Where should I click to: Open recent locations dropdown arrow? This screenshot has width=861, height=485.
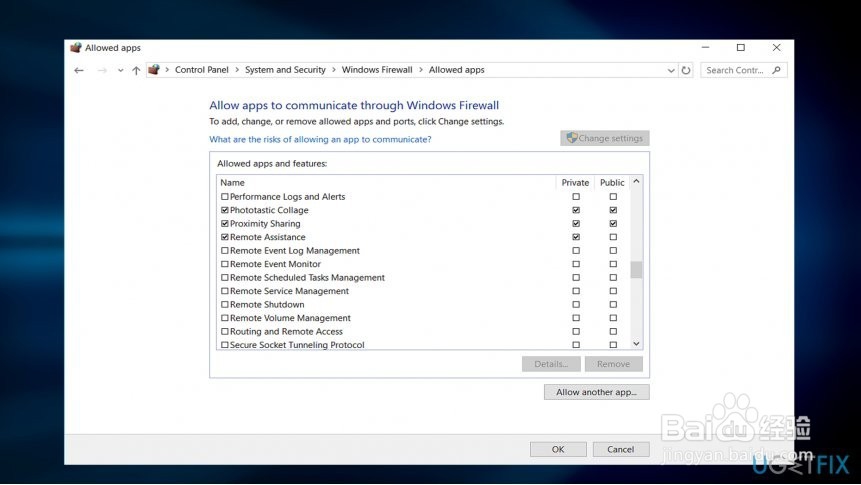(120, 70)
